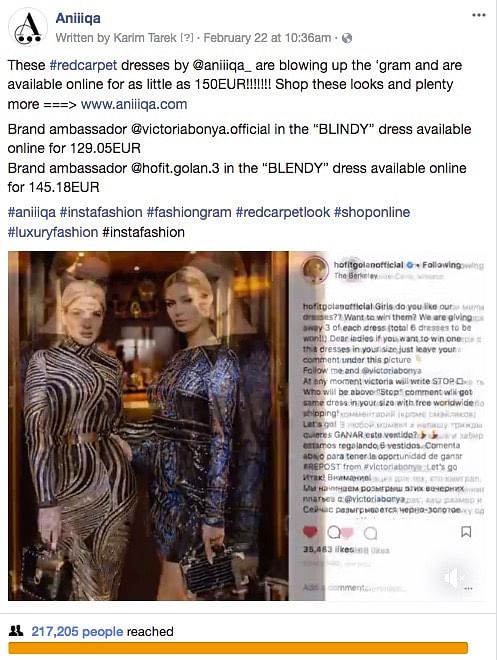497x660 pixels.
Task: Click the Following button next to hofitgolanofficial
Action: pyautogui.click(x=441, y=265)
